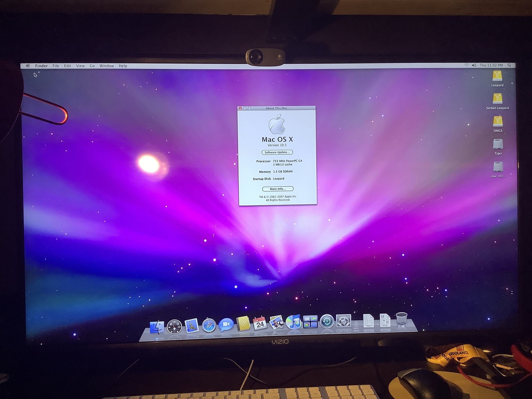Close the About This Mac window

tap(240, 108)
